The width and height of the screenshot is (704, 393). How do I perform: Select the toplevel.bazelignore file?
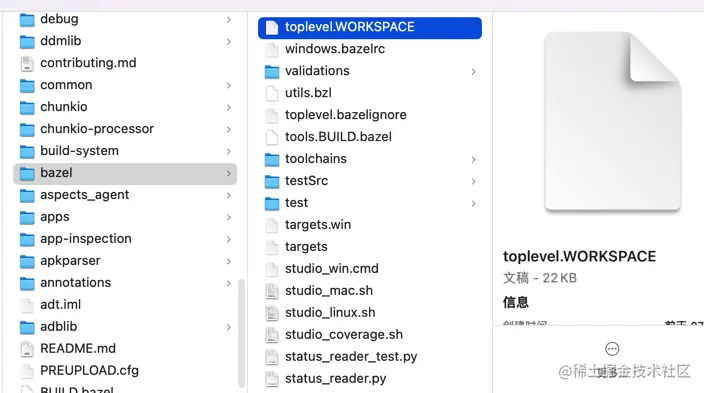click(x=370, y=115)
